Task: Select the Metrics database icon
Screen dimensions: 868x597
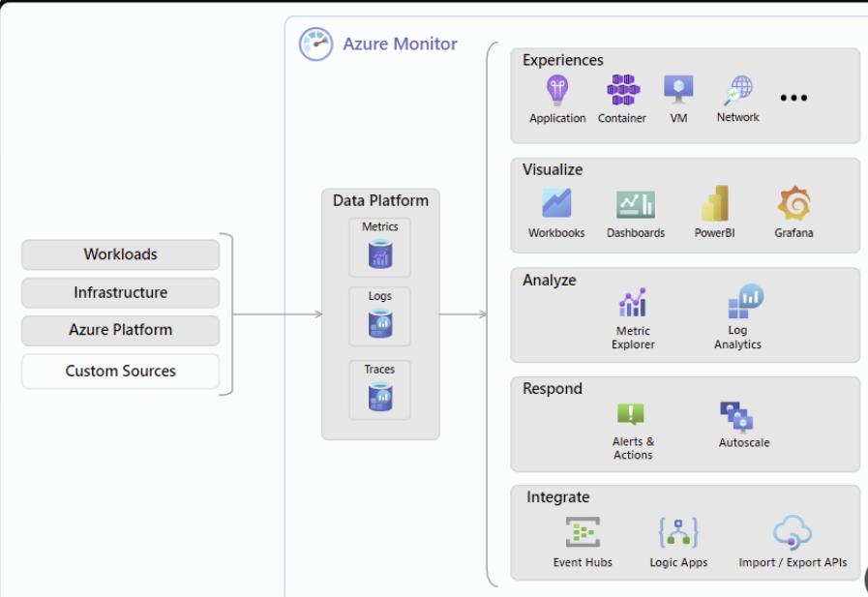Action: pyautogui.click(x=380, y=254)
